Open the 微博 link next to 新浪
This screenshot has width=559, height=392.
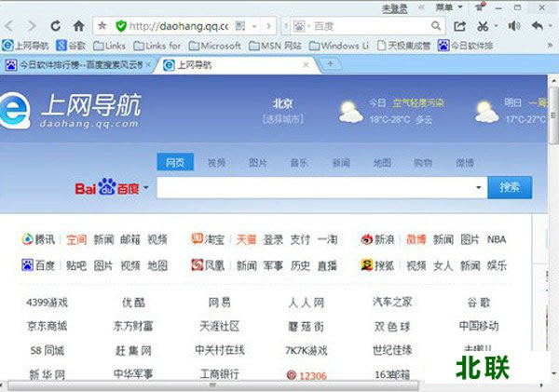tap(416, 239)
